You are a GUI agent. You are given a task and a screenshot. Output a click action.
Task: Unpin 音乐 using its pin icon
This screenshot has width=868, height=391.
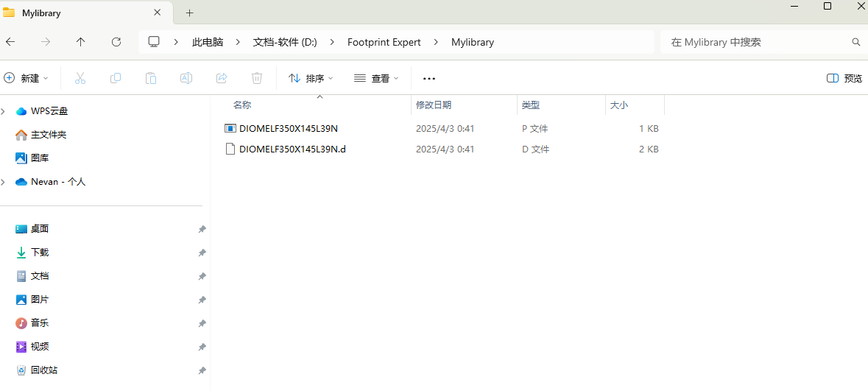202,323
